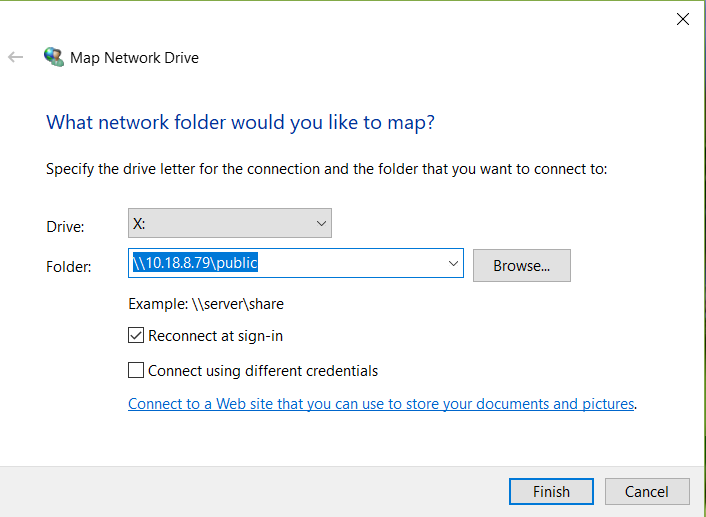706x517 pixels.
Task: Click the Browse... button
Action: pos(521,266)
